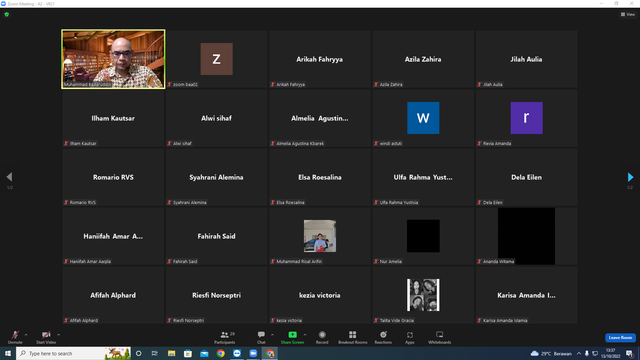Screen dimensions: 640x360
Task: Select the Ulfa Rahma Yust... participant tile
Action: [423, 177]
